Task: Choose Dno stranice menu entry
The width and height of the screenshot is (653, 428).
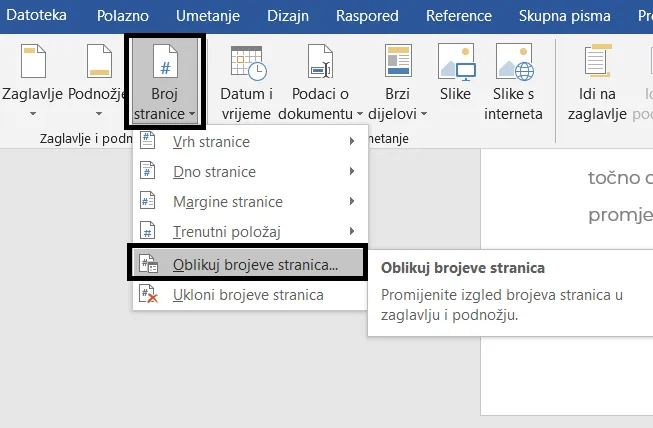Action: tap(250, 171)
